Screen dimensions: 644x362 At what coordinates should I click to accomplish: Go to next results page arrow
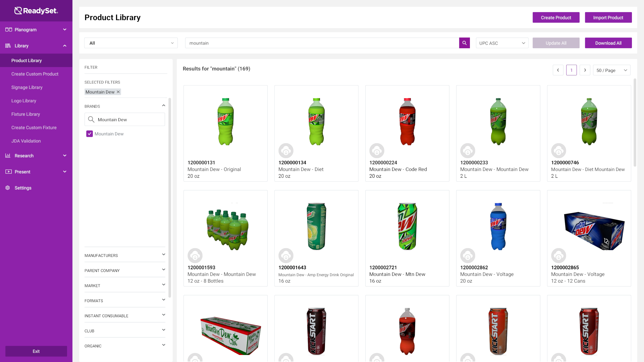pos(585,70)
